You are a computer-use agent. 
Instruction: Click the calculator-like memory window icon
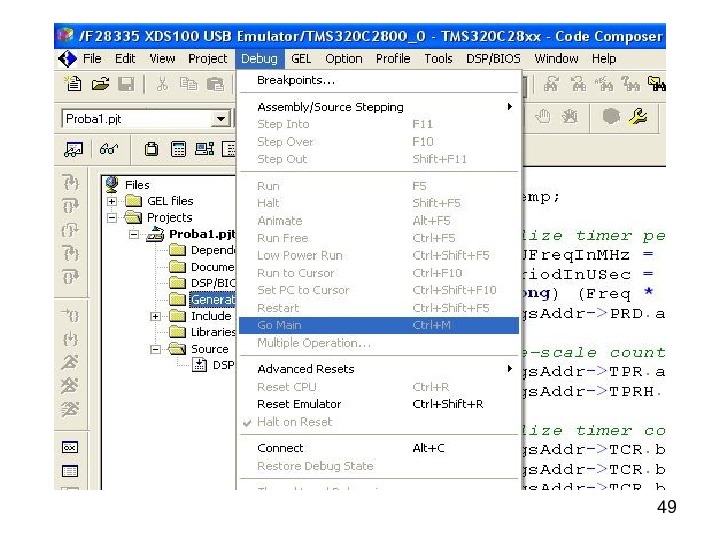(x=178, y=149)
